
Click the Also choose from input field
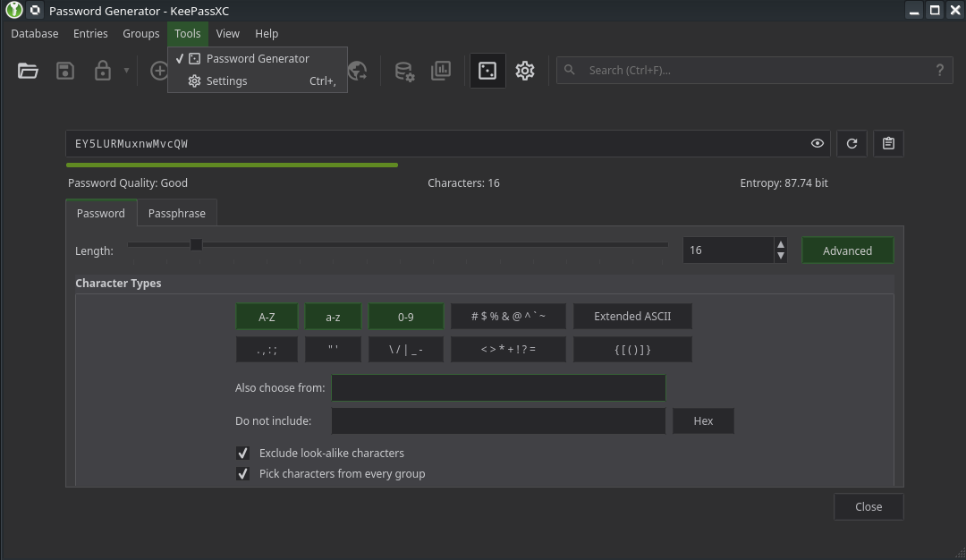[x=498, y=388]
